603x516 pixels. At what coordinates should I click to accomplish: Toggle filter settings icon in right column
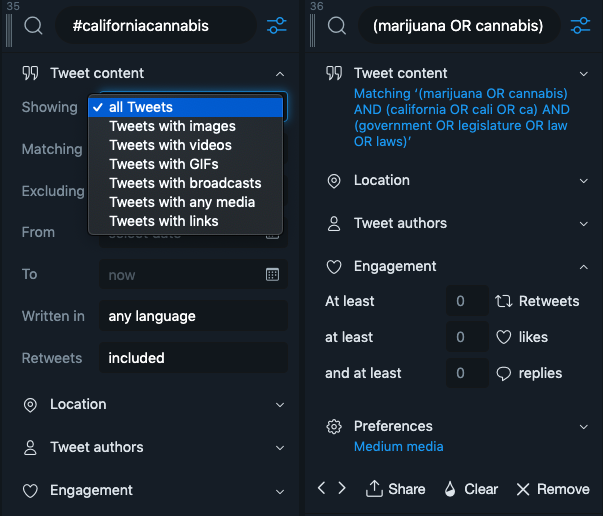[580, 25]
